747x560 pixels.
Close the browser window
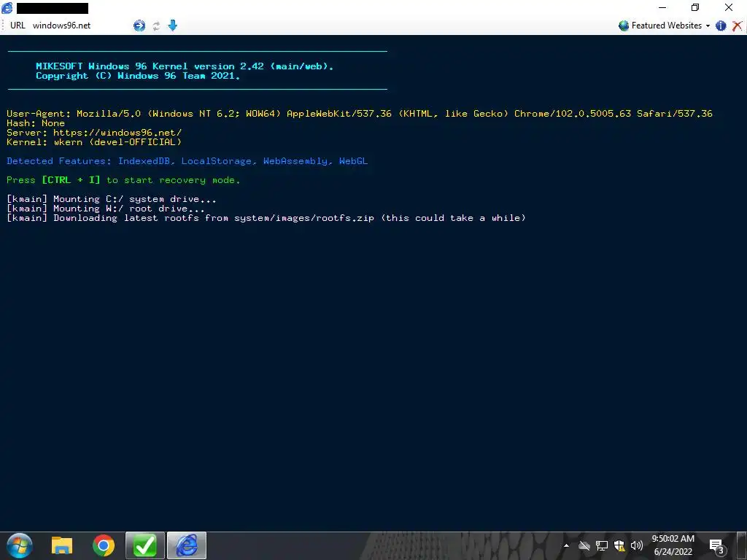coord(729,7)
